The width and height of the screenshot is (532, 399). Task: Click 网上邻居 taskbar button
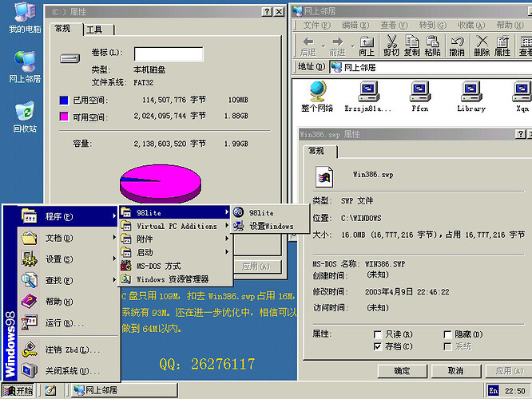pyautogui.click(x=124, y=390)
